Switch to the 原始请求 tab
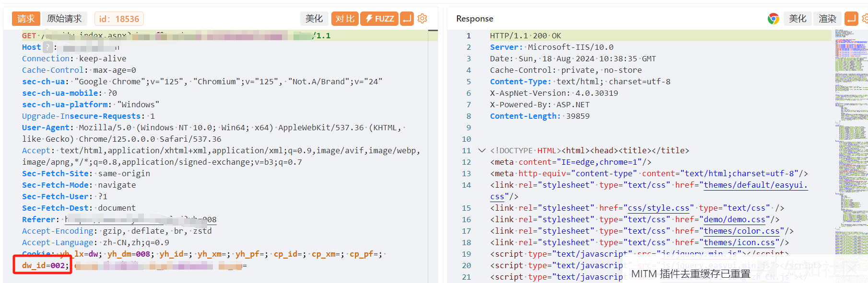This screenshot has width=868, height=283. [x=64, y=19]
